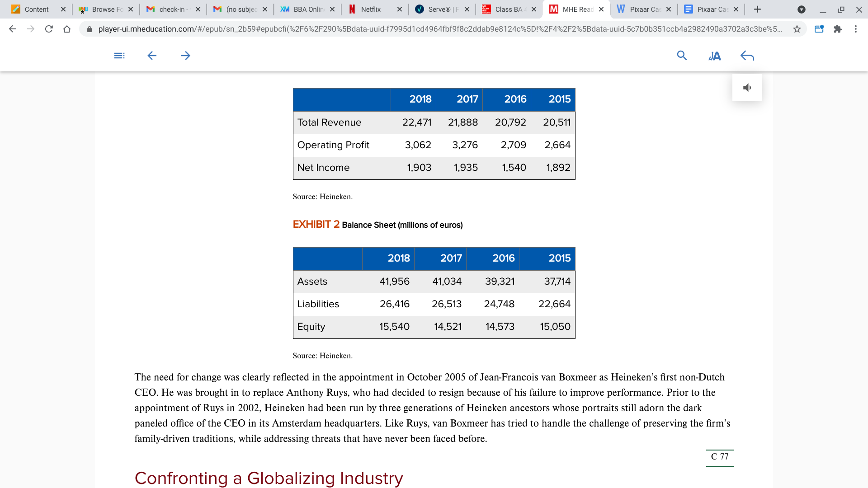Play audio with the read-aloud speaker
This screenshot has height=488, width=868.
tap(747, 88)
